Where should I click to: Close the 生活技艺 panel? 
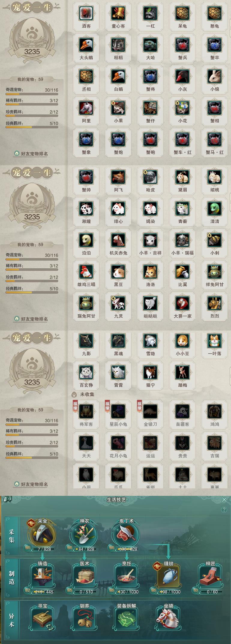pyautogui.click(x=224, y=499)
